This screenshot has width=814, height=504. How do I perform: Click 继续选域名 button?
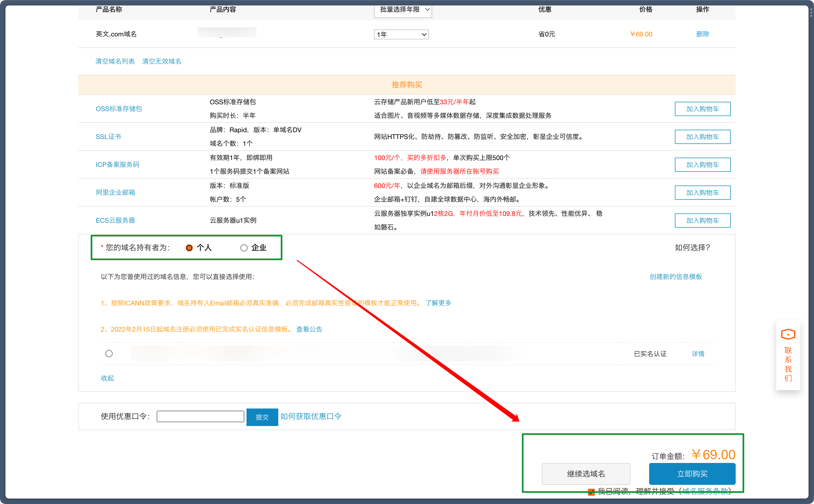tap(586, 473)
